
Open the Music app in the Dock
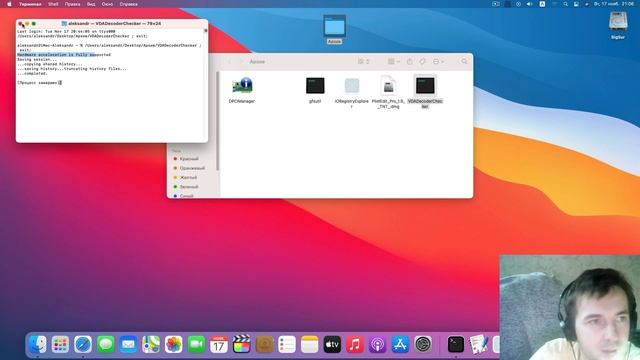pos(355,344)
